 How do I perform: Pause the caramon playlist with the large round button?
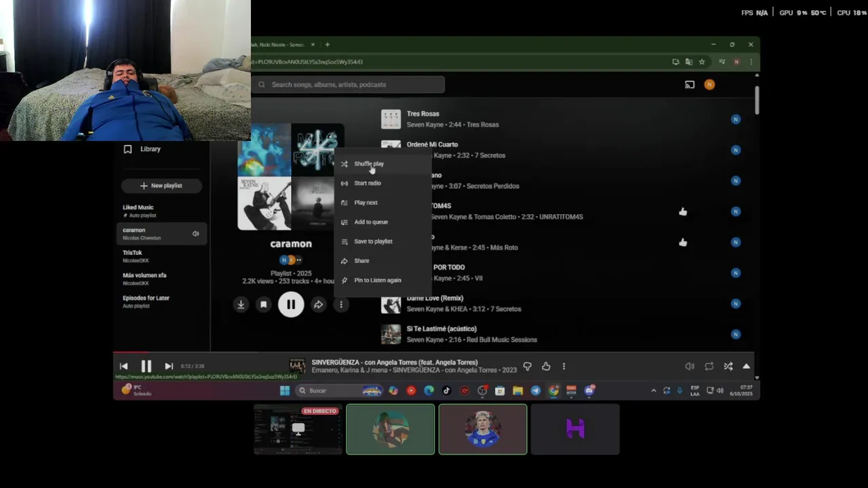point(291,305)
